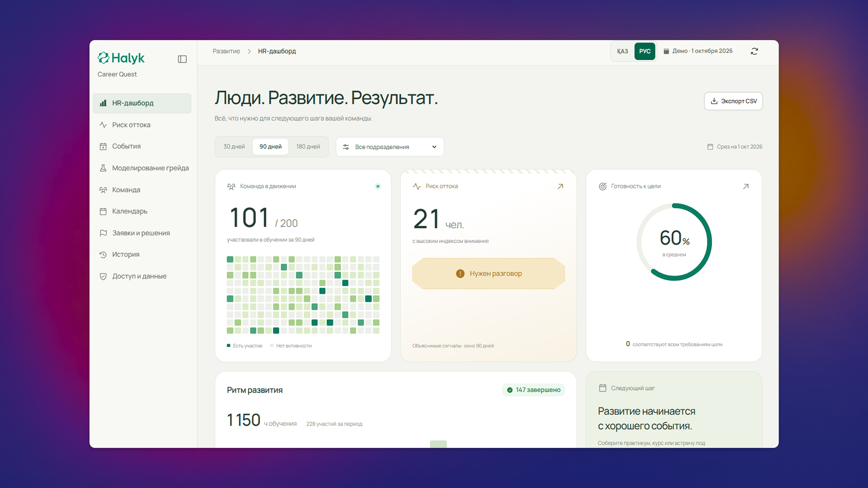The image size is (868, 488).
Task: Click the 147 завершено badge
Action: (x=533, y=390)
